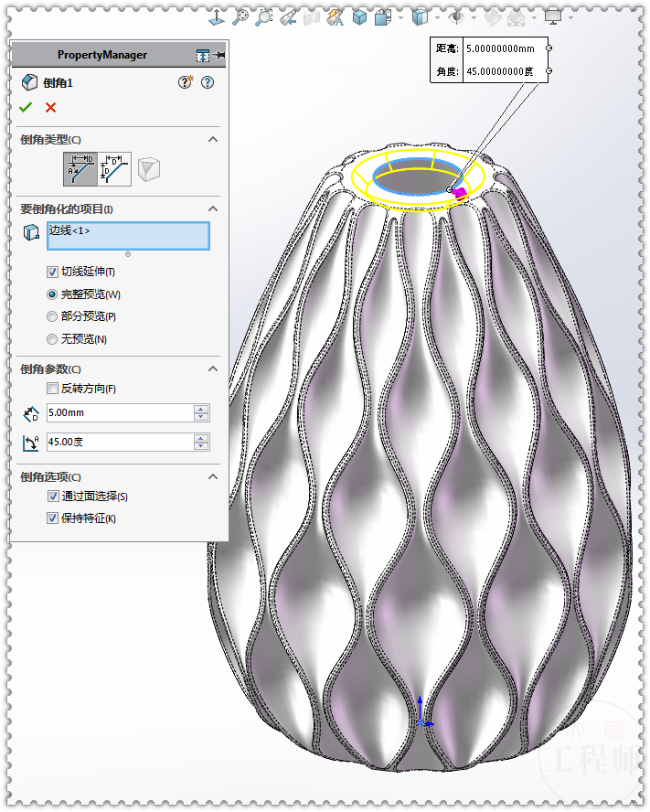Decrease distance with 5.00mm down spinner
This screenshot has height=812, width=650.
click(x=201, y=417)
